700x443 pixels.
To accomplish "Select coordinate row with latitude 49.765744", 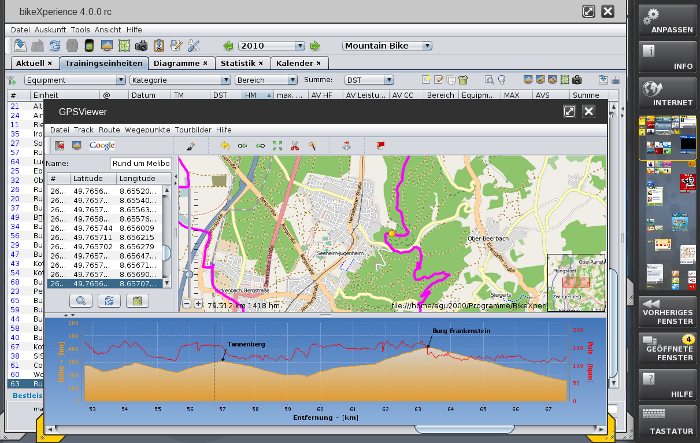I will (105, 228).
